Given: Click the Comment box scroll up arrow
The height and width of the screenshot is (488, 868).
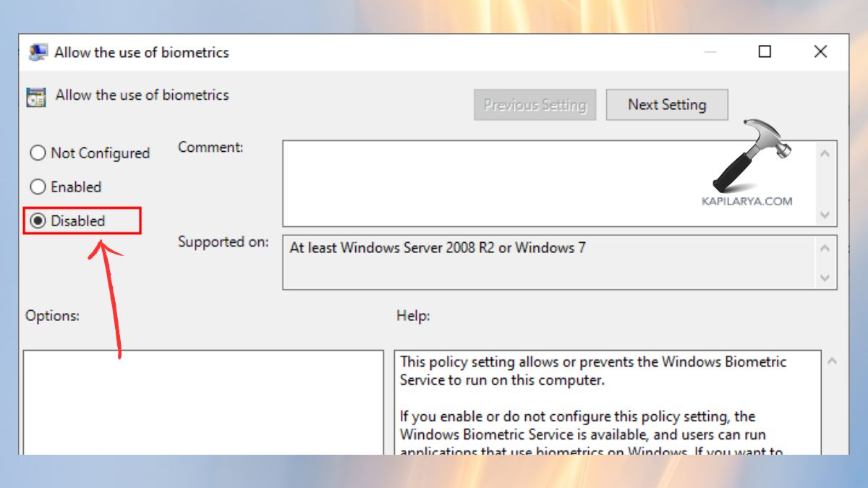Looking at the screenshot, I should [x=825, y=153].
